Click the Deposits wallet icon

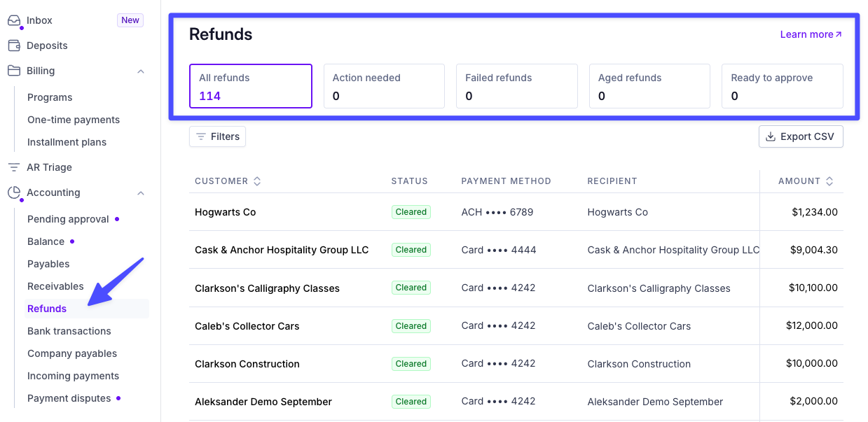(x=14, y=45)
